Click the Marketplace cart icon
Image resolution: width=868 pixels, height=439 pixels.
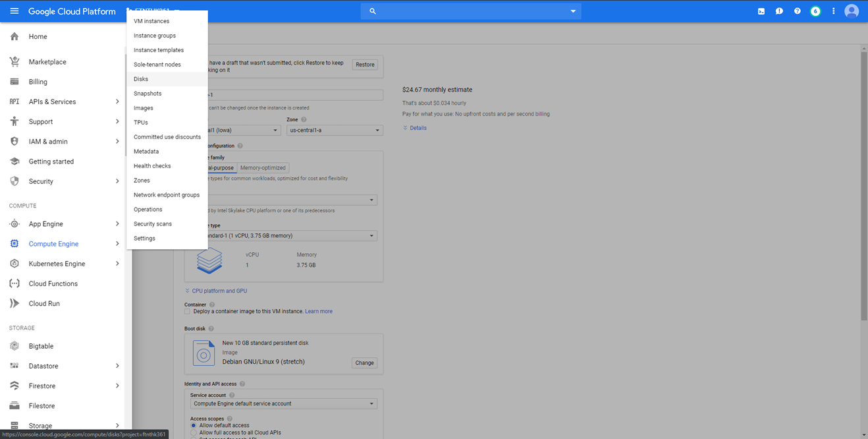tap(14, 62)
